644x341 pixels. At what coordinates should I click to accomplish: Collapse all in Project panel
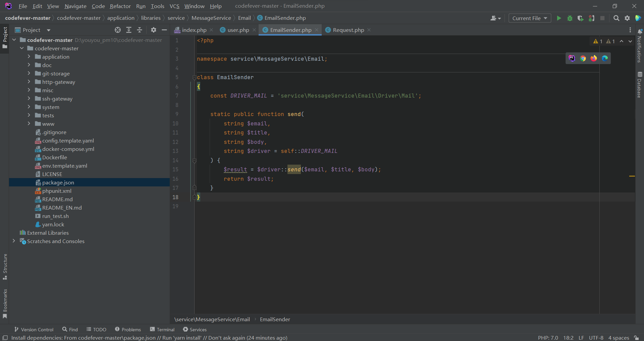tap(140, 30)
